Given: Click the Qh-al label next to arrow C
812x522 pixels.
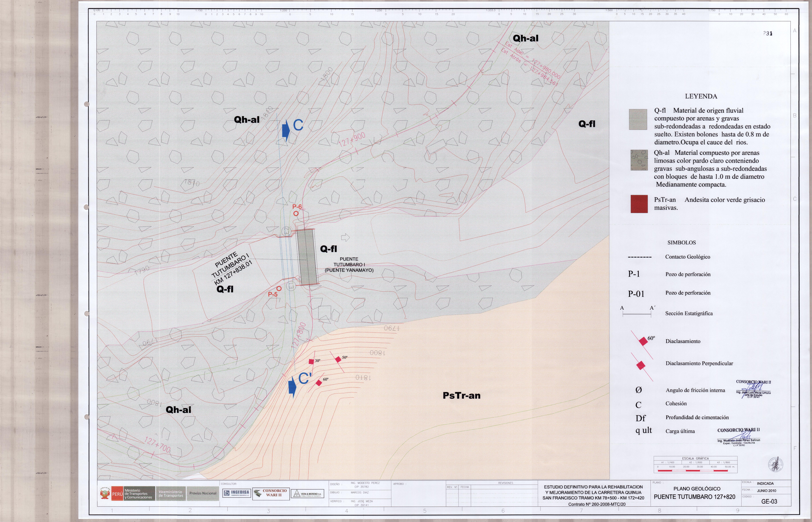Looking at the screenshot, I should pyautogui.click(x=247, y=120).
